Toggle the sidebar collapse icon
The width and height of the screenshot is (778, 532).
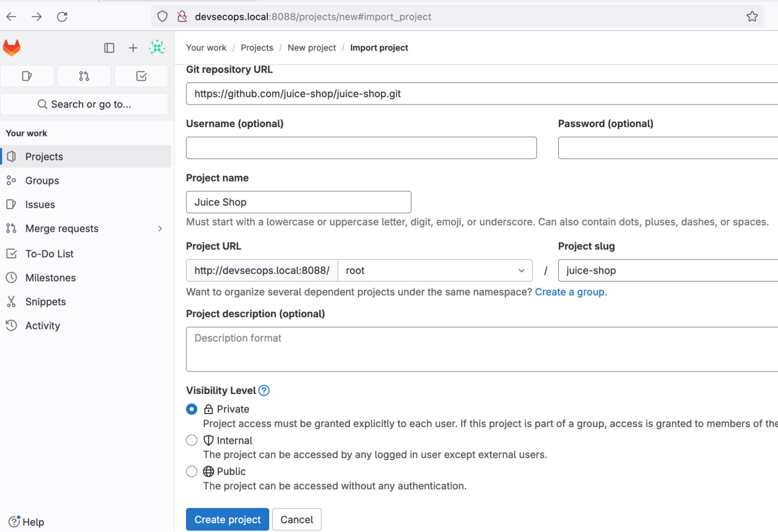[x=109, y=48]
